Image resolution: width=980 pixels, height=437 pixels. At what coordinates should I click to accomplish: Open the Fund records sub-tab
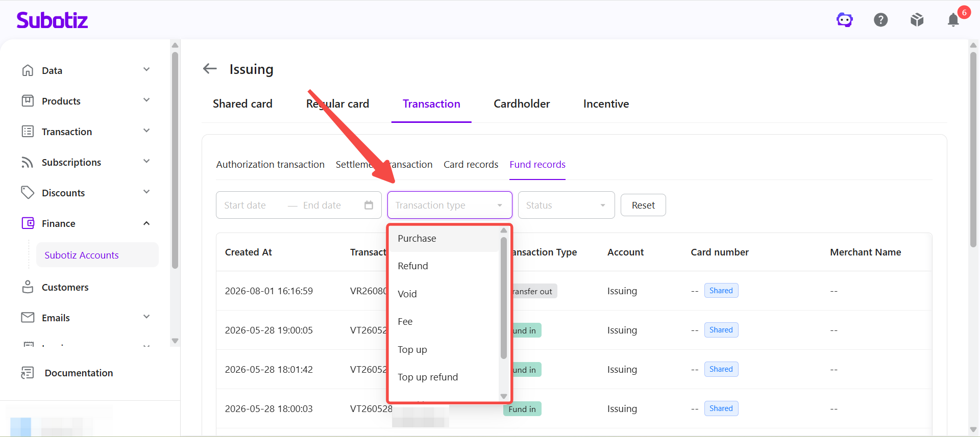point(537,165)
